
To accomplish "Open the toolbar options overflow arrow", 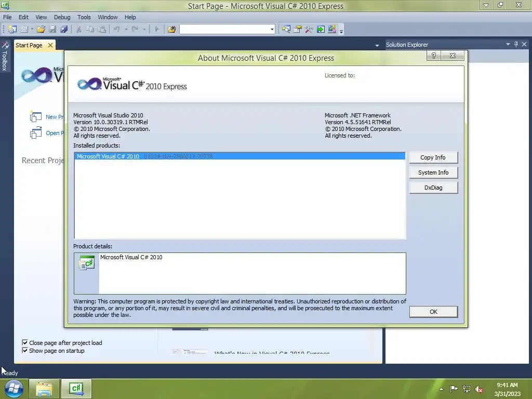I will click(341, 31).
